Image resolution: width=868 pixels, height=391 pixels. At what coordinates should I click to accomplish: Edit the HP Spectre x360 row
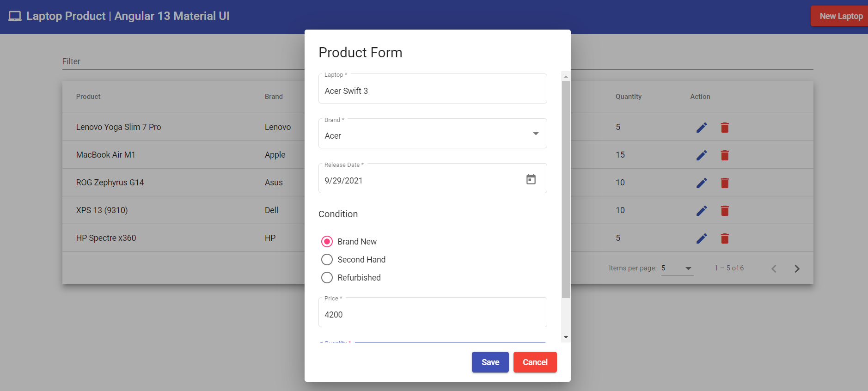[x=702, y=238]
